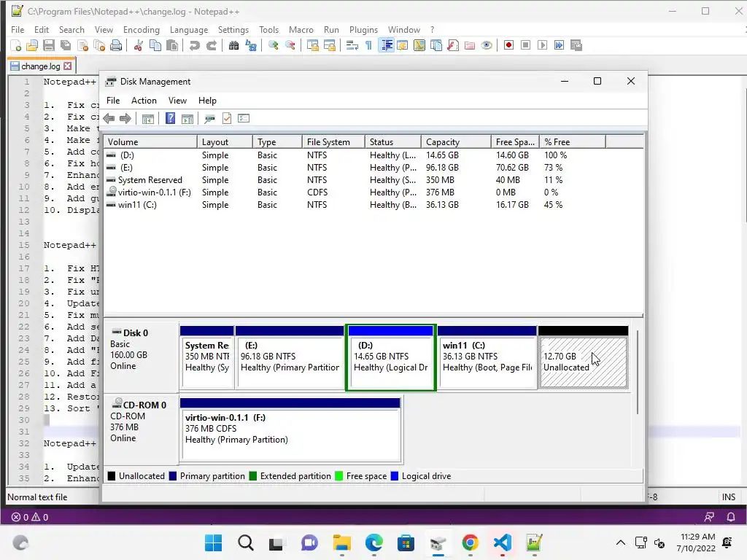Viewport: 747px width, 560px height.
Task: Sort by Free Space column header
Action: pyautogui.click(x=515, y=142)
